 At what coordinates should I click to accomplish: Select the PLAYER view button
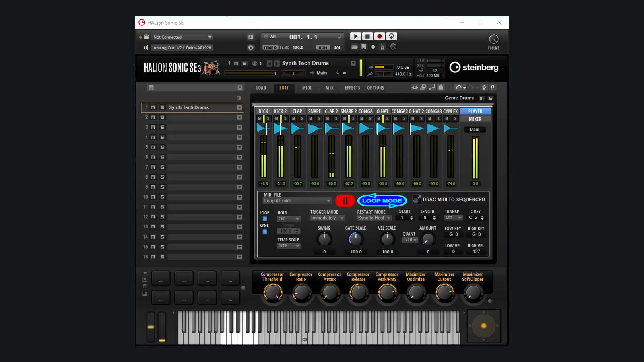pyautogui.click(x=475, y=111)
